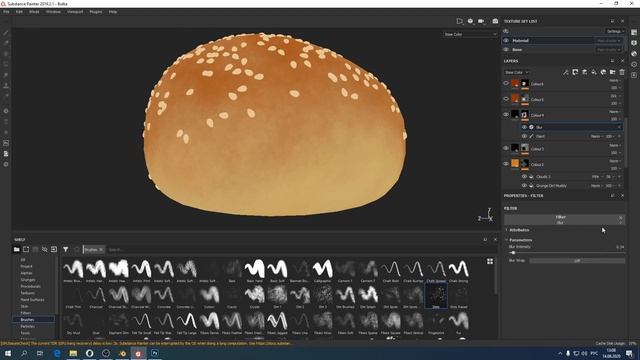Click the add smart material icon in Layers

[603, 72]
